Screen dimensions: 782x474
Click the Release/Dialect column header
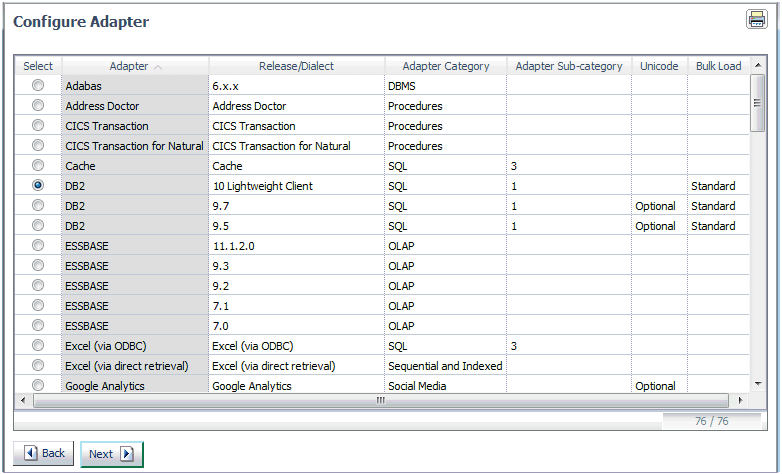296,66
